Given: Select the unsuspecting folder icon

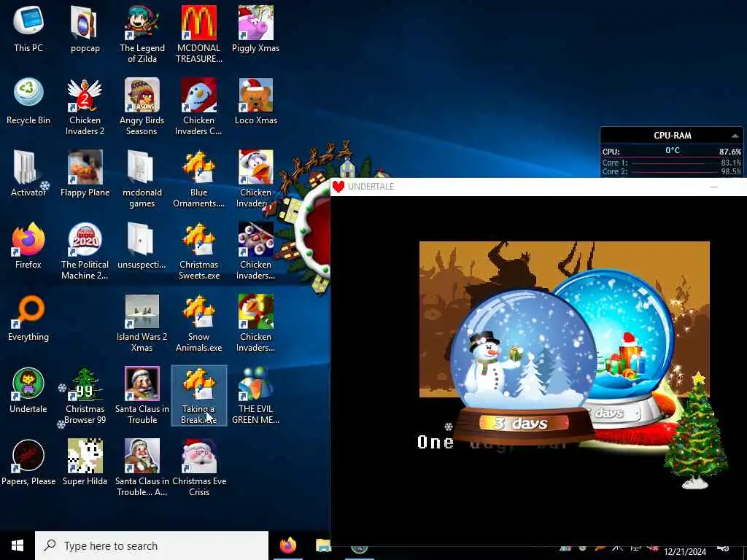Looking at the screenshot, I should click(x=142, y=246).
